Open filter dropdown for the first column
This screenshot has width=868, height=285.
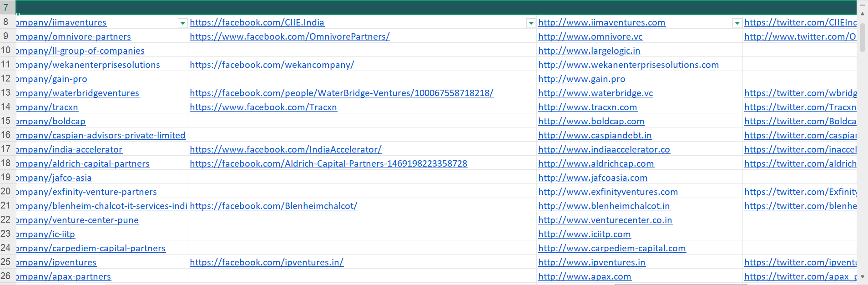coord(182,23)
